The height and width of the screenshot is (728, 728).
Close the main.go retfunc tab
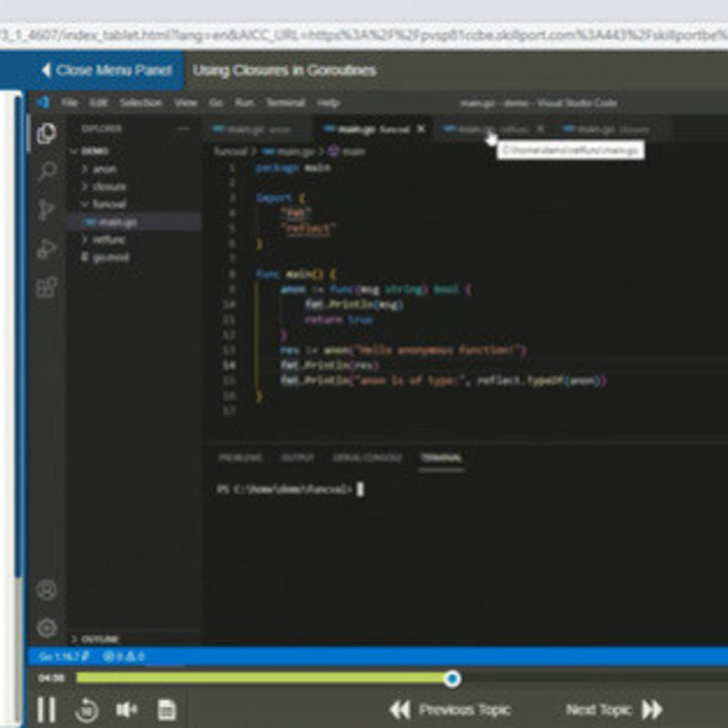[x=540, y=129]
